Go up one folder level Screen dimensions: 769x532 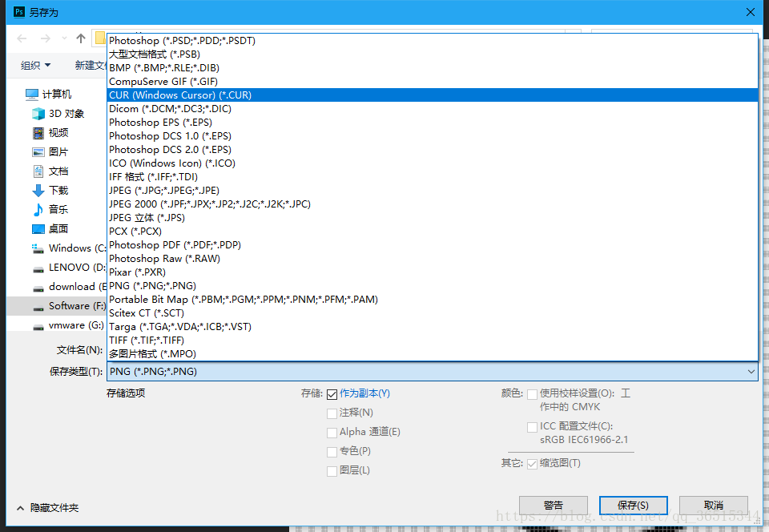coord(81,38)
